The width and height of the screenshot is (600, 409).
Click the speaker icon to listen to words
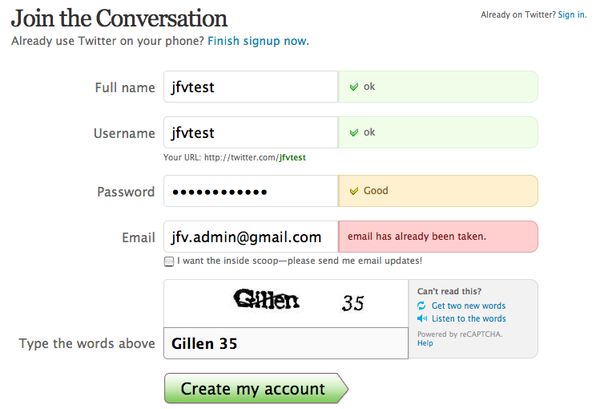click(x=422, y=318)
